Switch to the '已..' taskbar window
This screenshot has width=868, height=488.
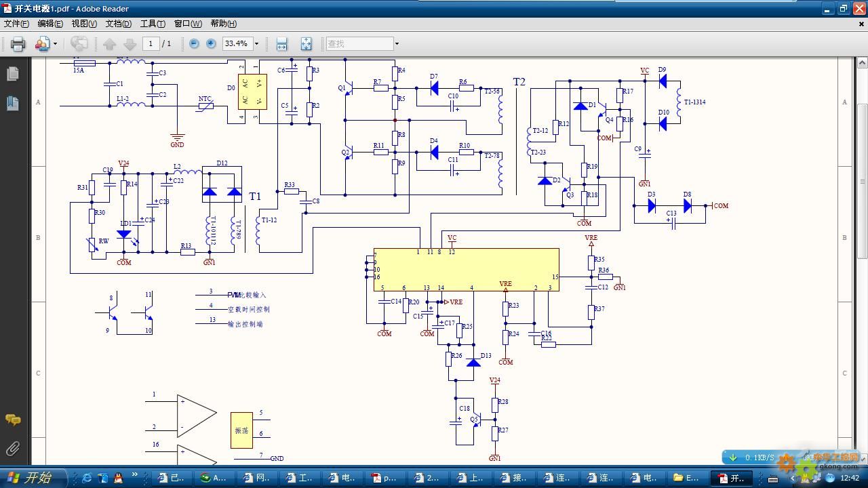point(172,478)
